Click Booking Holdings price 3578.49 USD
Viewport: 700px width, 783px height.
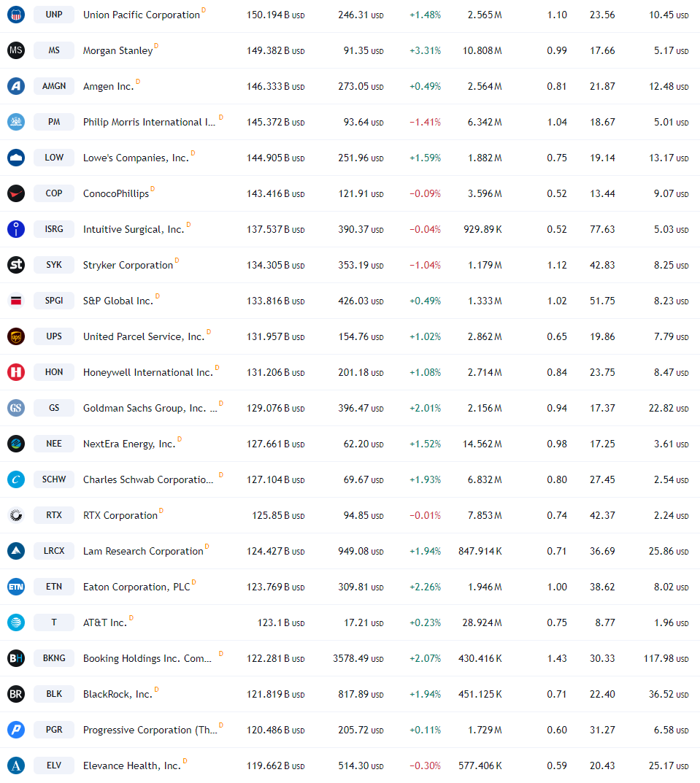pyautogui.click(x=358, y=658)
